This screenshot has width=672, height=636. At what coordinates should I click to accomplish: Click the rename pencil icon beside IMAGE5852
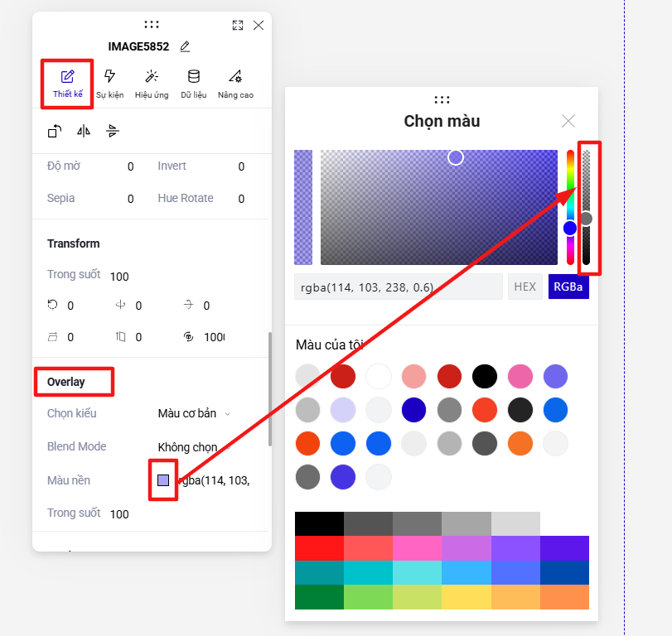[x=185, y=46]
